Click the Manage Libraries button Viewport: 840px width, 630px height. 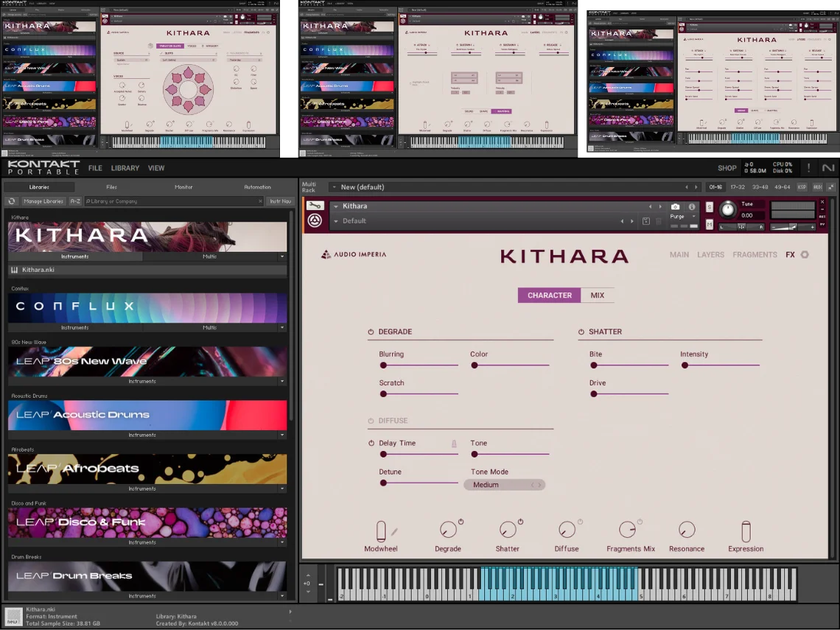pyautogui.click(x=43, y=201)
